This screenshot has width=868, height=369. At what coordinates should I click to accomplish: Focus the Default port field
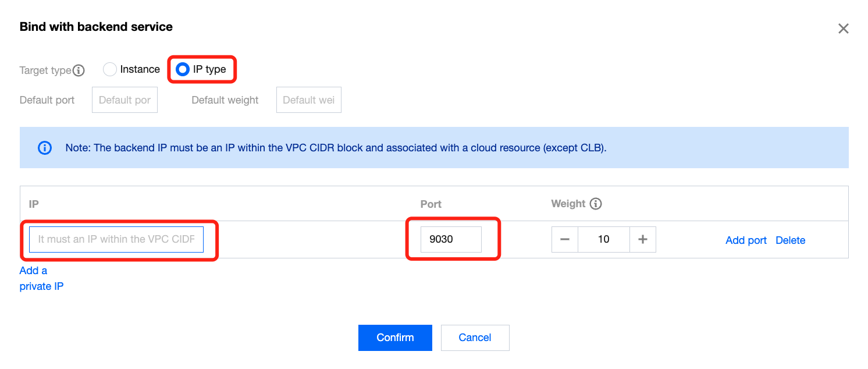124,100
